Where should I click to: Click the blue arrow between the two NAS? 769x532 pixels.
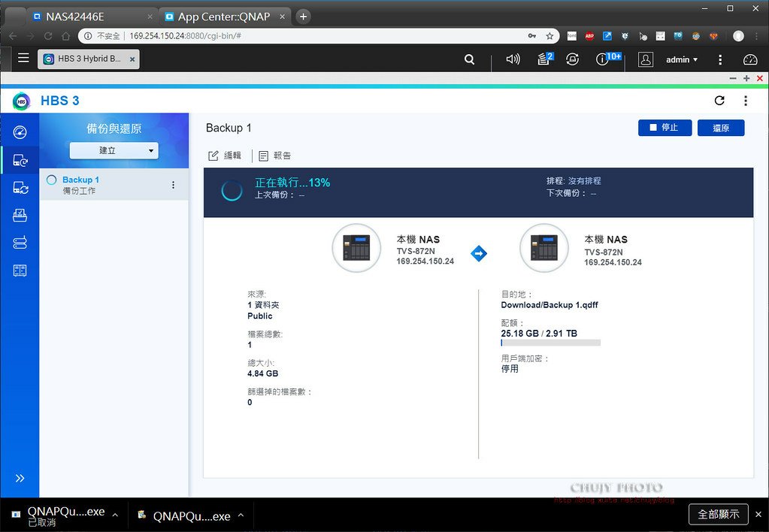pyautogui.click(x=479, y=253)
